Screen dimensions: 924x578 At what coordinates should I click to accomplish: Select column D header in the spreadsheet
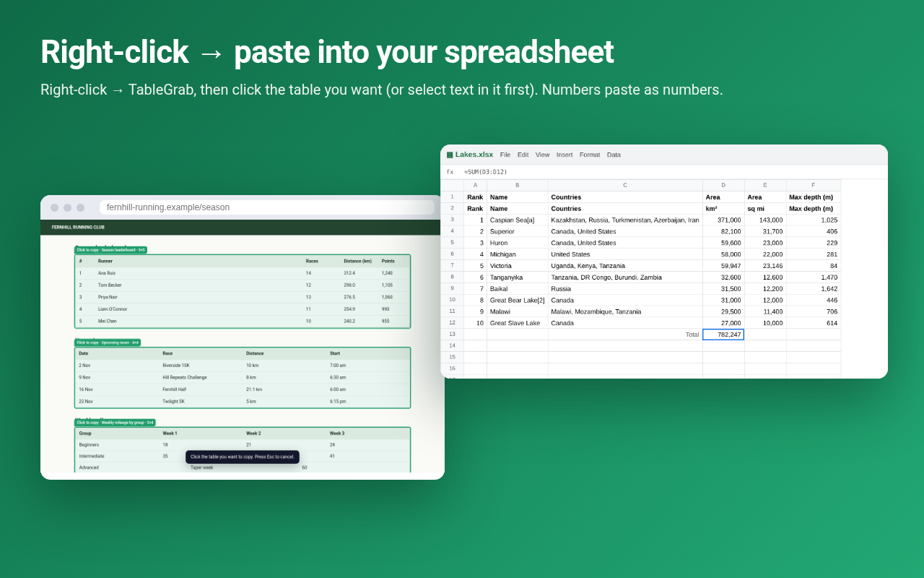[723, 185]
